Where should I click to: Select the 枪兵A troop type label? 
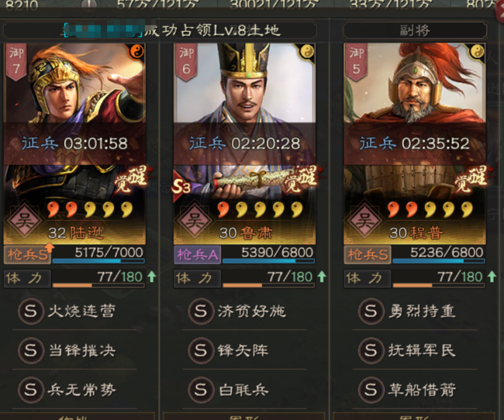(x=198, y=255)
